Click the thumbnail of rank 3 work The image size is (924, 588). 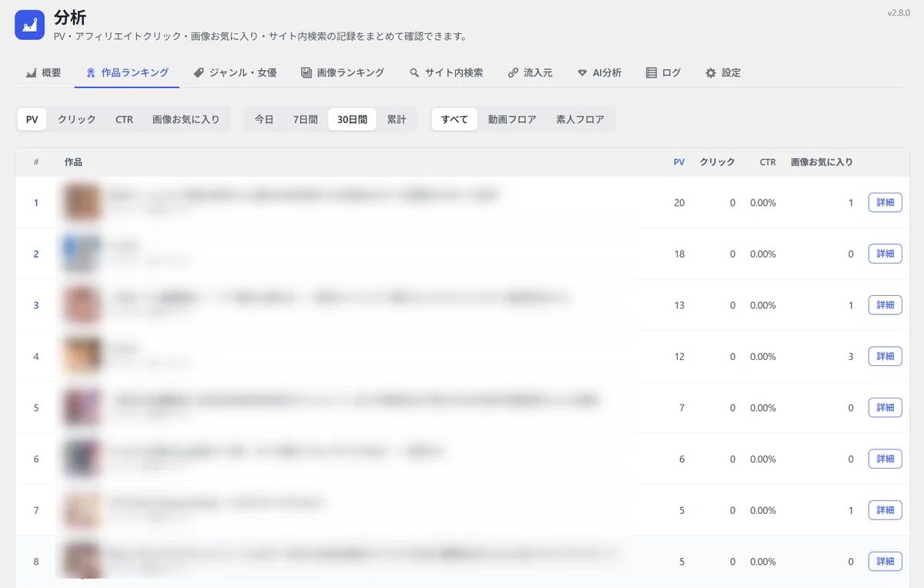pyautogui.click(x=82, y=305)
